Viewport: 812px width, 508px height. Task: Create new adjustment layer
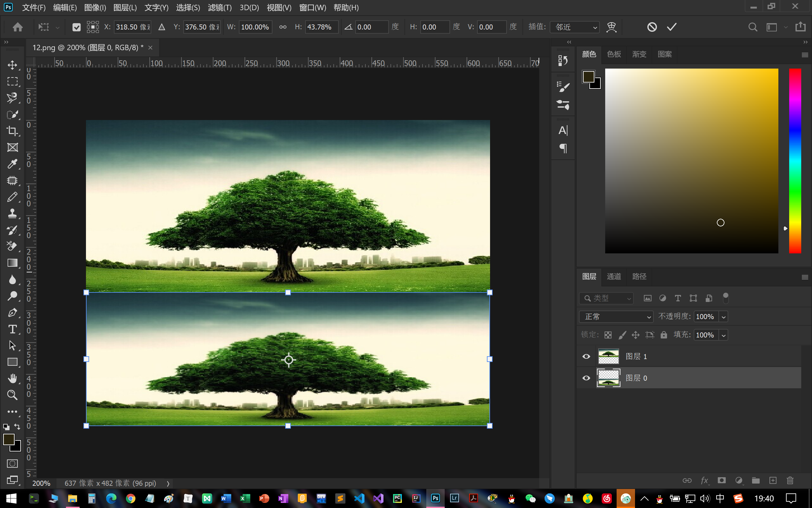click(738, 480)
